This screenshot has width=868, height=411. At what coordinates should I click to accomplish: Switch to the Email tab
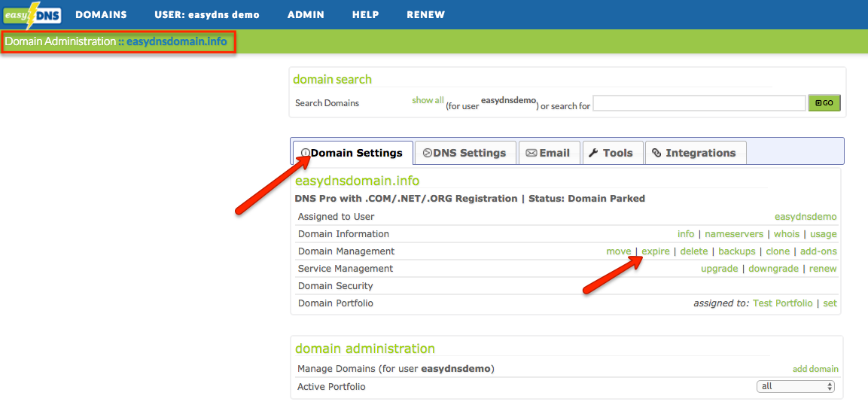pos(549,153)
